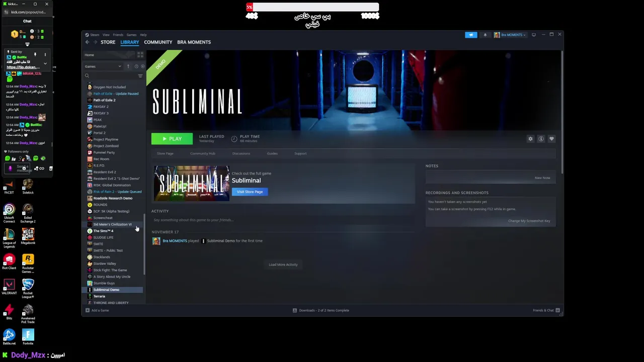Open Battle.net desktop shortcut
The height and width of the screenshot is (362, 644).
(x=9, y=337)
